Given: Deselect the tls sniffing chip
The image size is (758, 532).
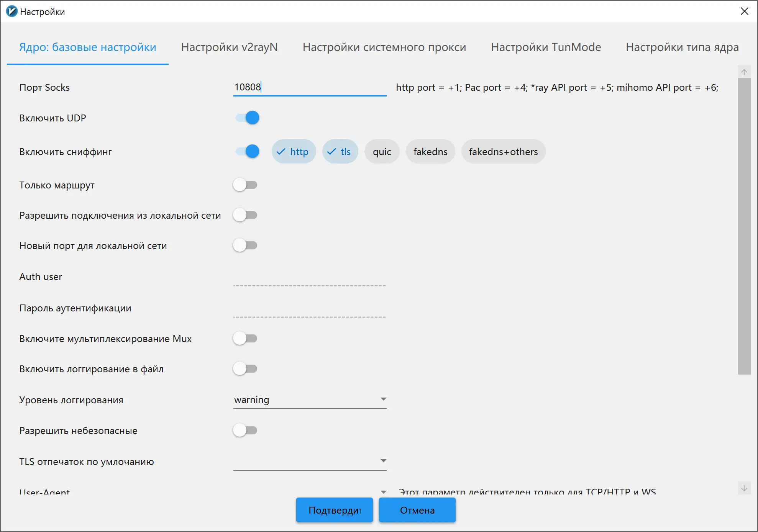Looking at the screenshot, I should pyautogui.click(x=340, y=152).
